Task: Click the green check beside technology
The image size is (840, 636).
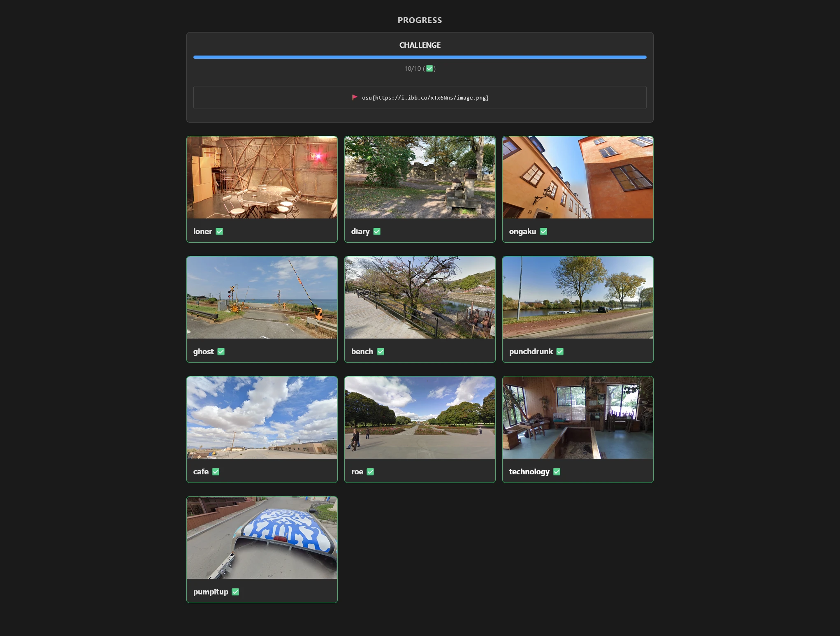Action: click(x=557, y=472)
